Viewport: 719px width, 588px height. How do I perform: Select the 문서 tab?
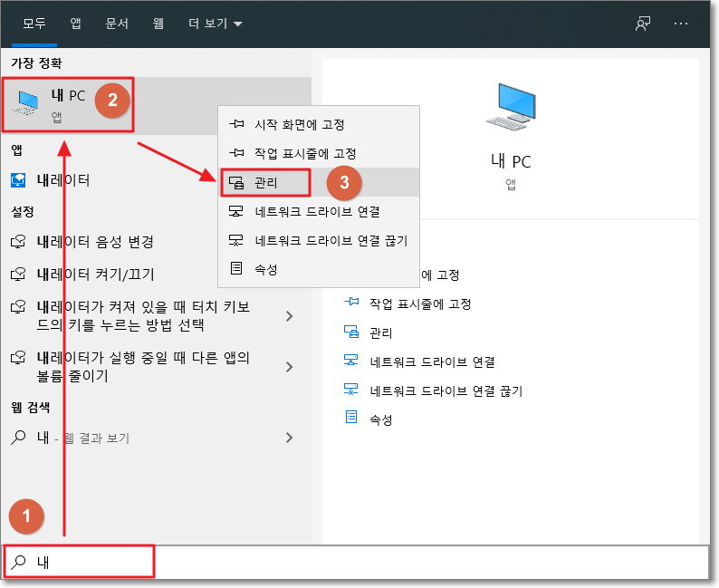point(117,23)
